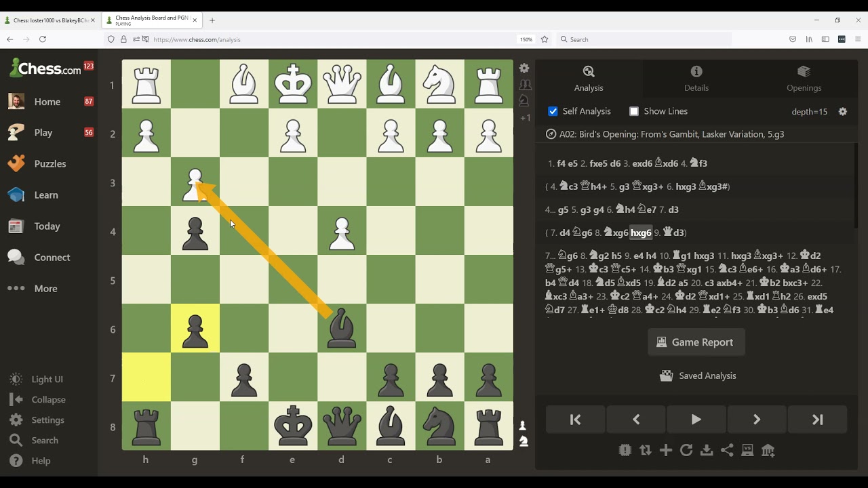Switch to the Openings tab
The width and height of the screenshot is (868, 488).
coord(804,79)
